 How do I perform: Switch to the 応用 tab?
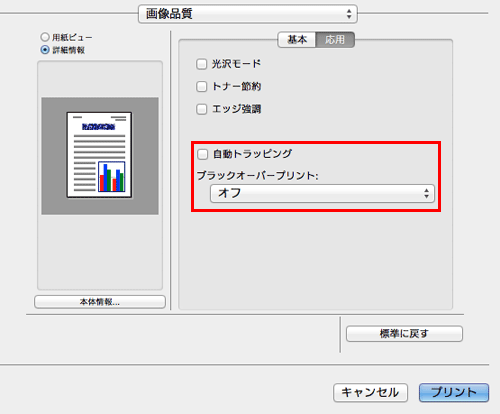click(335, 40)
